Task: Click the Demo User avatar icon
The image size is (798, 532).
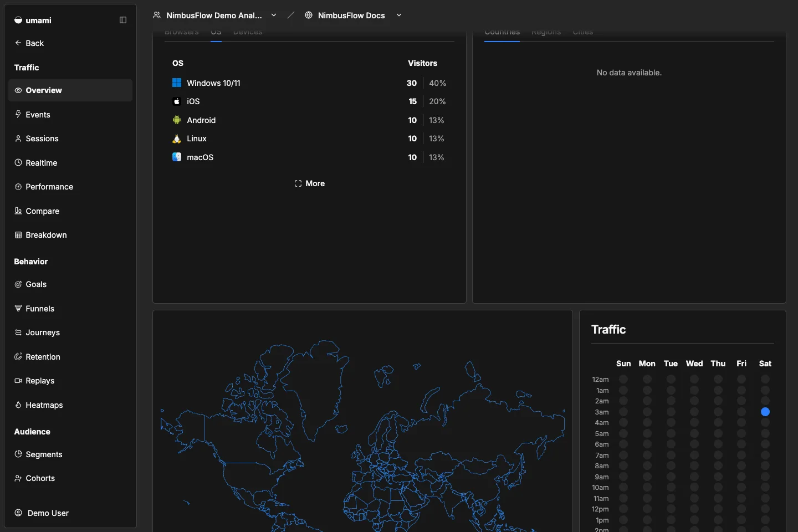Action: (18, 513)
